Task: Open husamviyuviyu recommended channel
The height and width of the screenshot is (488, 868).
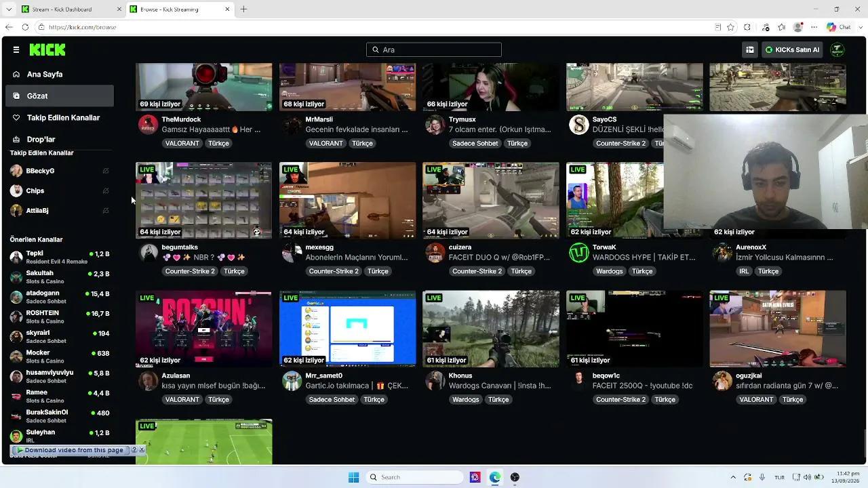Action: (60, 376)
